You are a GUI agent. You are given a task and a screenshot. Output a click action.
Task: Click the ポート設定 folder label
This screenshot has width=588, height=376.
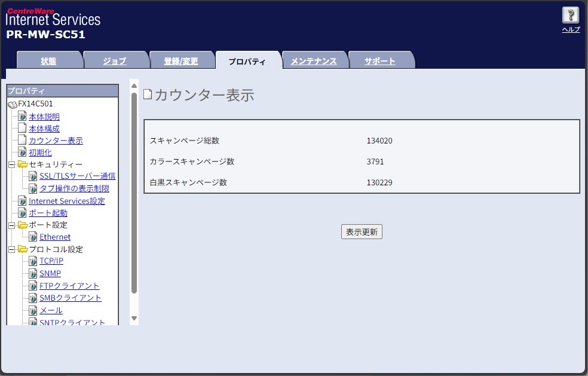[48, 225]
